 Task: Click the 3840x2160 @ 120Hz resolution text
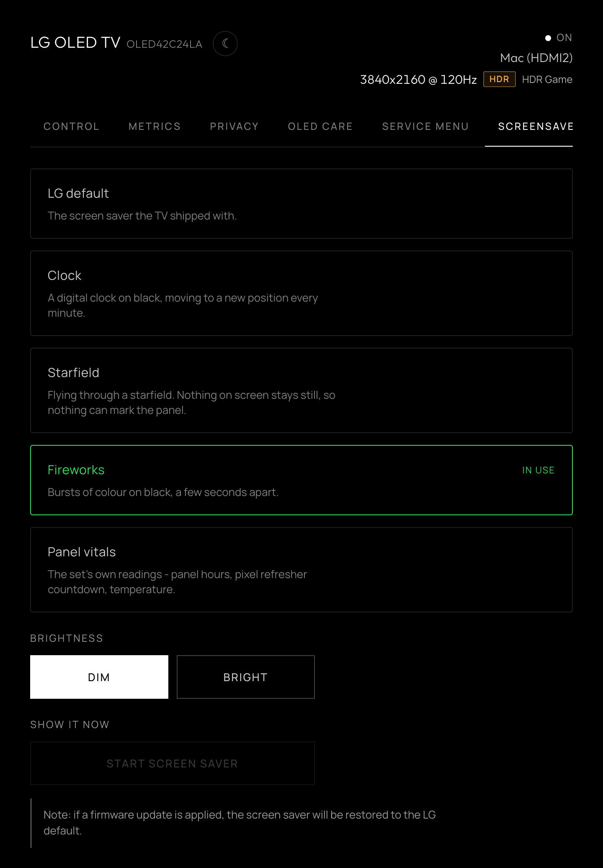[418, 80]
